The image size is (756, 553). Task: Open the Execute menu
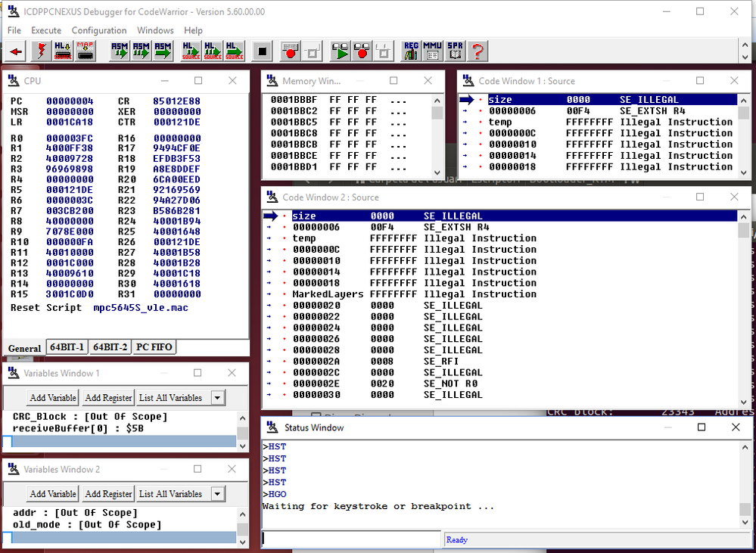pos(46,30)
